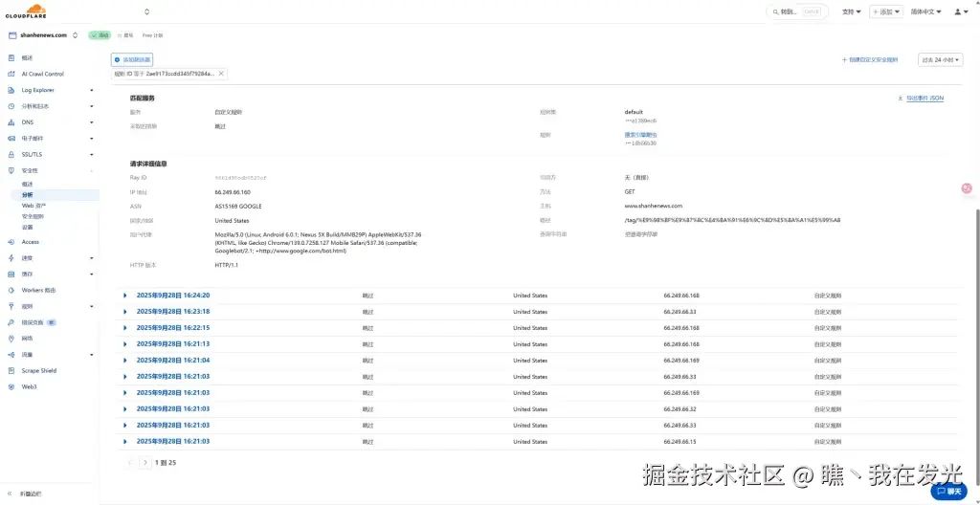Click the Web3 sidebar icon

[11, 386]
